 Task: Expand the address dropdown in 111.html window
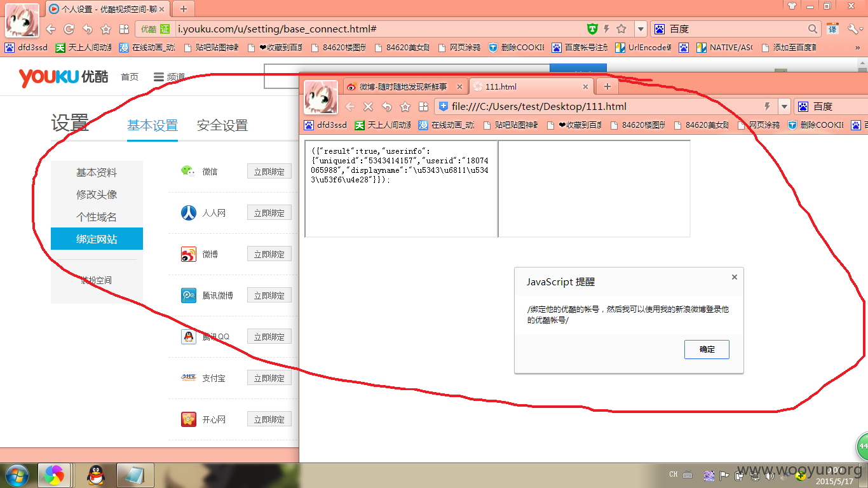coord(784,107)
